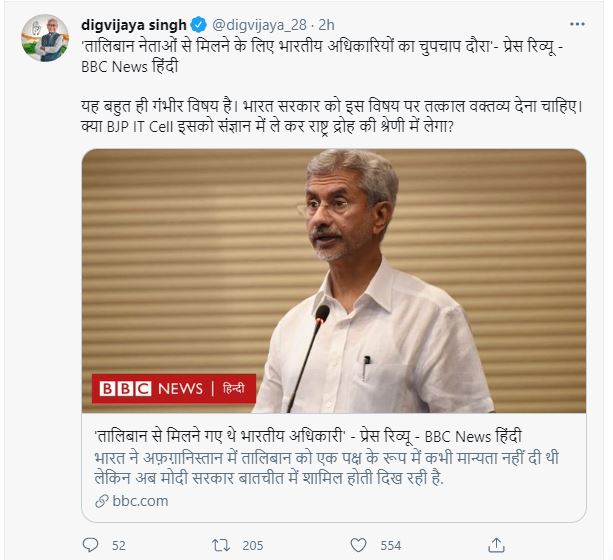The width and height of the screenshot is (613, 560).
Task: Click the link card description about मोदी सरकार
Action: (326, 468)
